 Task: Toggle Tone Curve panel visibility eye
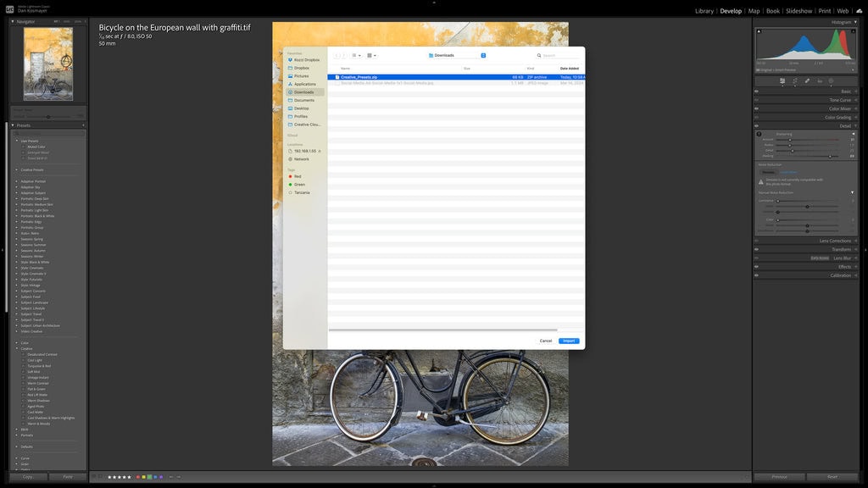point(757,100)
